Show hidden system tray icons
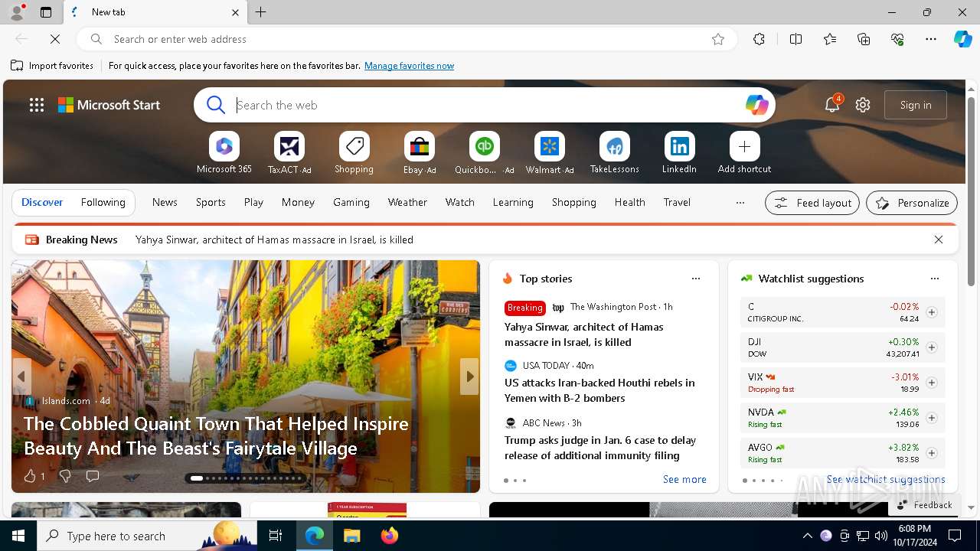 pos(807,536)
